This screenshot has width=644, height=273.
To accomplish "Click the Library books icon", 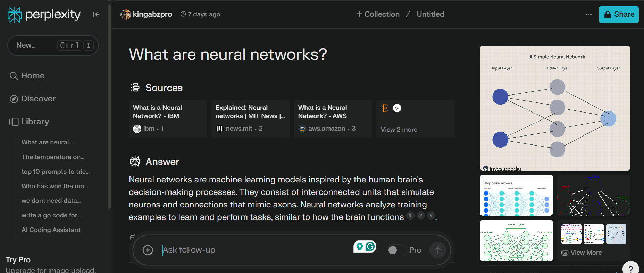I will point(14,122).
